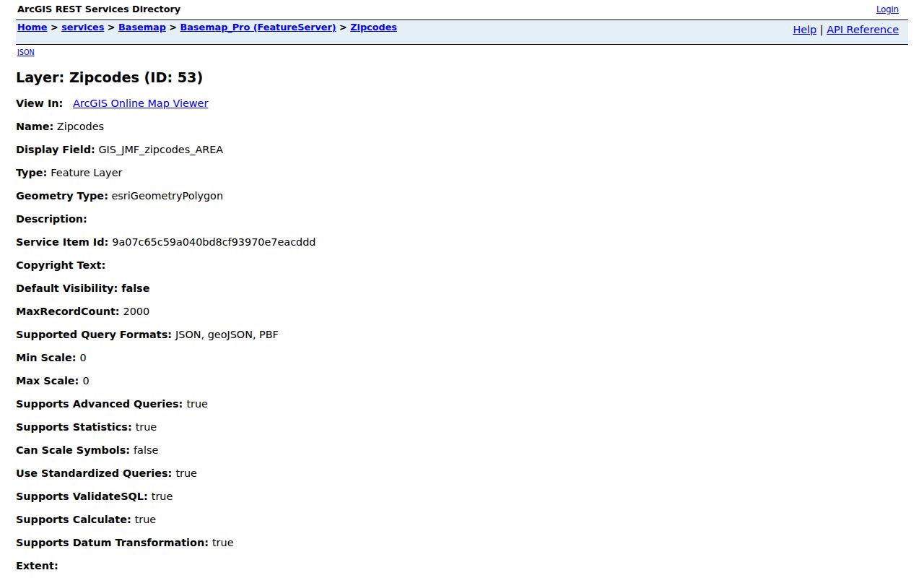The image size is (924, 578).
Task: Click the MaxRecordCount value 2000
Action: (136, 311)
